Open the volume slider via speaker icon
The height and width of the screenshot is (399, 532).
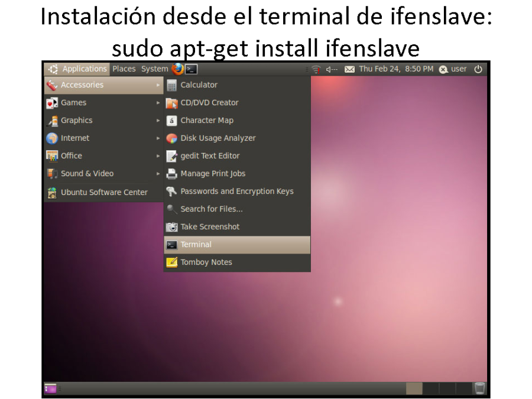click(329, 69)
